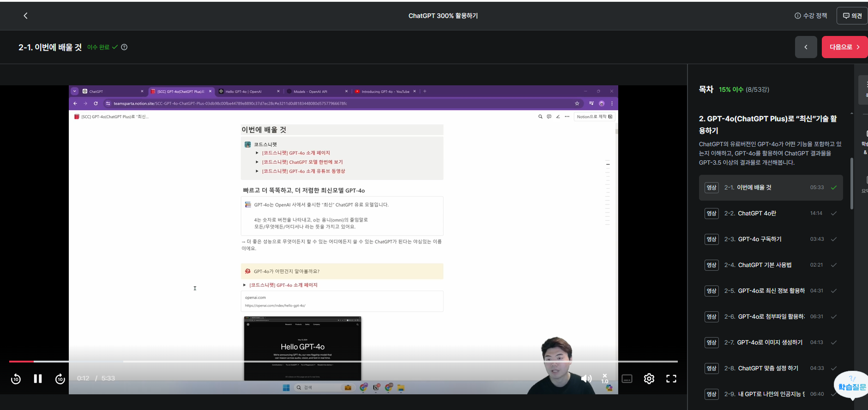
Task: Click the check mark for lesson 2-6
Action: click(x=834, y=317)
